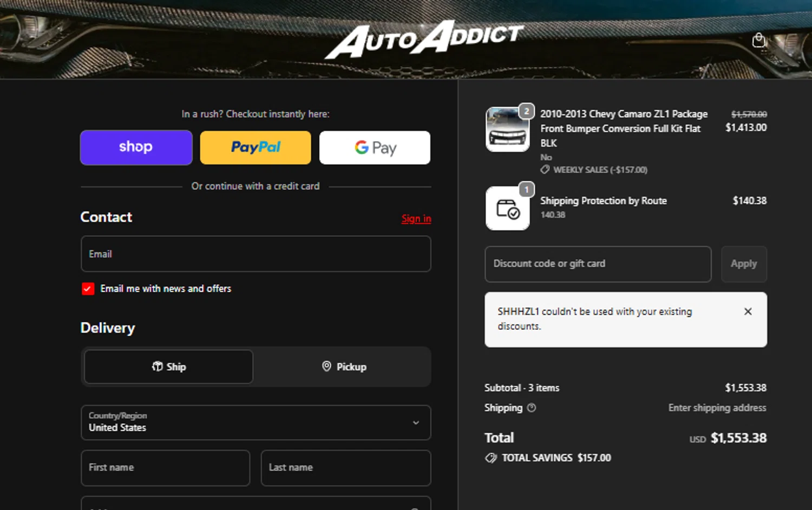Click the struck-through $1,570.00 price

[749, 114]
